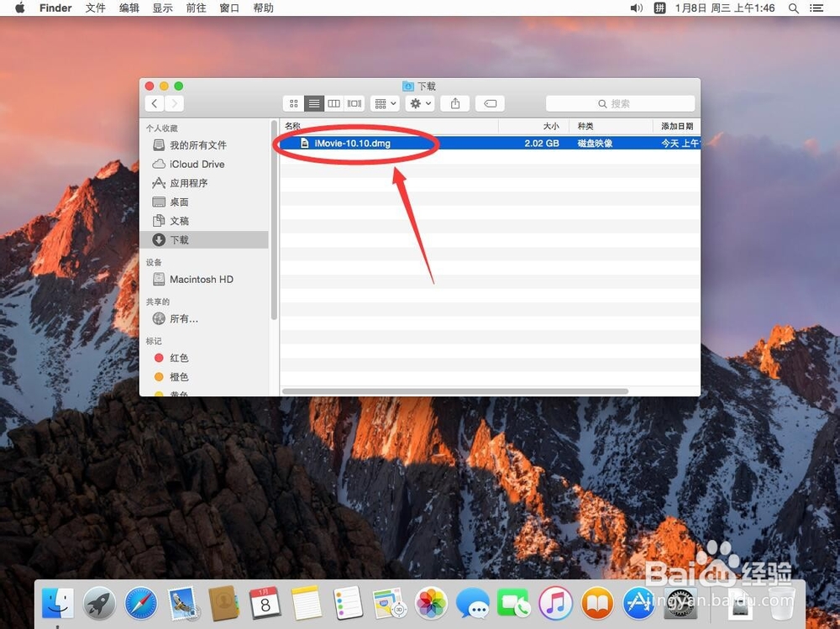The width and height of the screenshot is (840, 629).
Task: Switch Finder to Cover Flow view
Action: pos(354,103)
